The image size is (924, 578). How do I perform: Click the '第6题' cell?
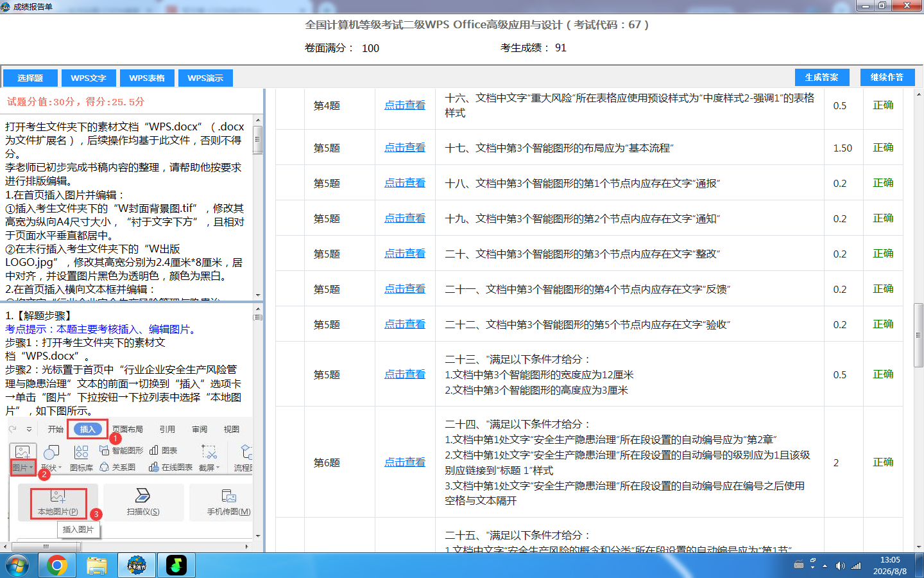pyautogui.click(x=327, y=462)
